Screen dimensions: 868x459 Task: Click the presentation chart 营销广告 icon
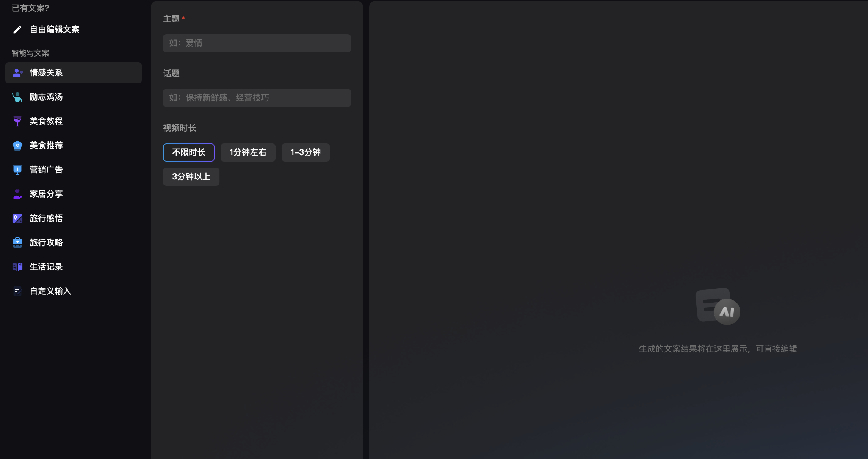coord(17,170)
